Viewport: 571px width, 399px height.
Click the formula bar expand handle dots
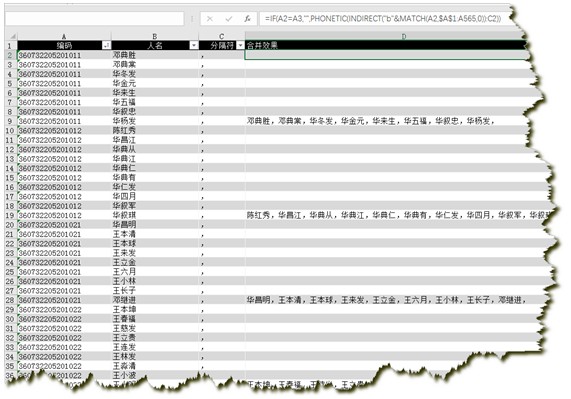pos(192,19)
